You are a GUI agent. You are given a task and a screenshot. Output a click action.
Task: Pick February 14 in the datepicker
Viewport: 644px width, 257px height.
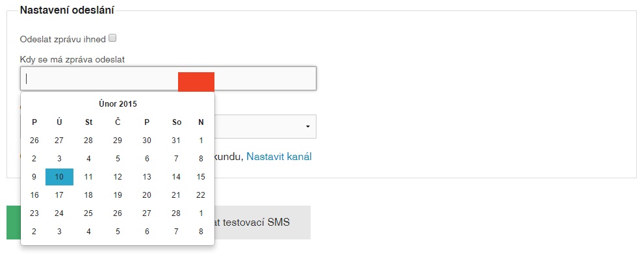[x=176, y=177]
